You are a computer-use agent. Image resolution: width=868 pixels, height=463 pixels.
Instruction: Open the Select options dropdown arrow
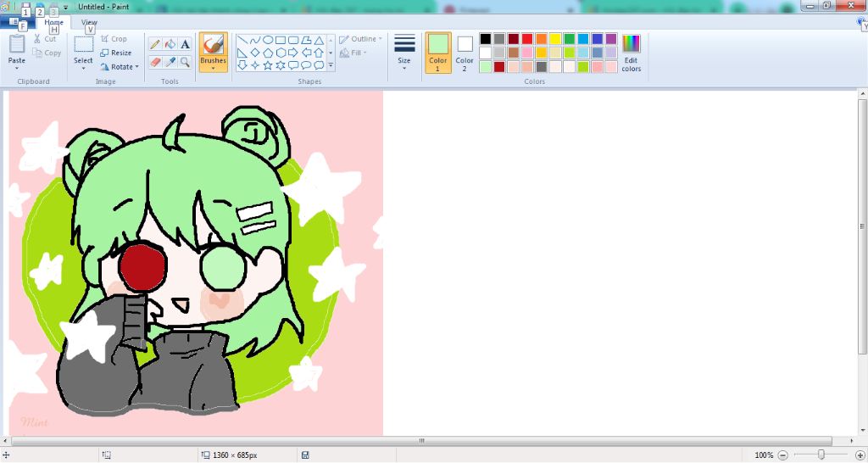pyautogui.click(x=84, y=68)
